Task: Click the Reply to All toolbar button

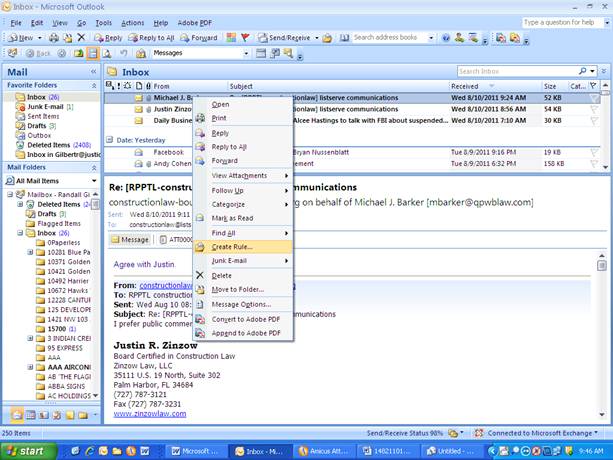Action: click(x=151, y=38)
